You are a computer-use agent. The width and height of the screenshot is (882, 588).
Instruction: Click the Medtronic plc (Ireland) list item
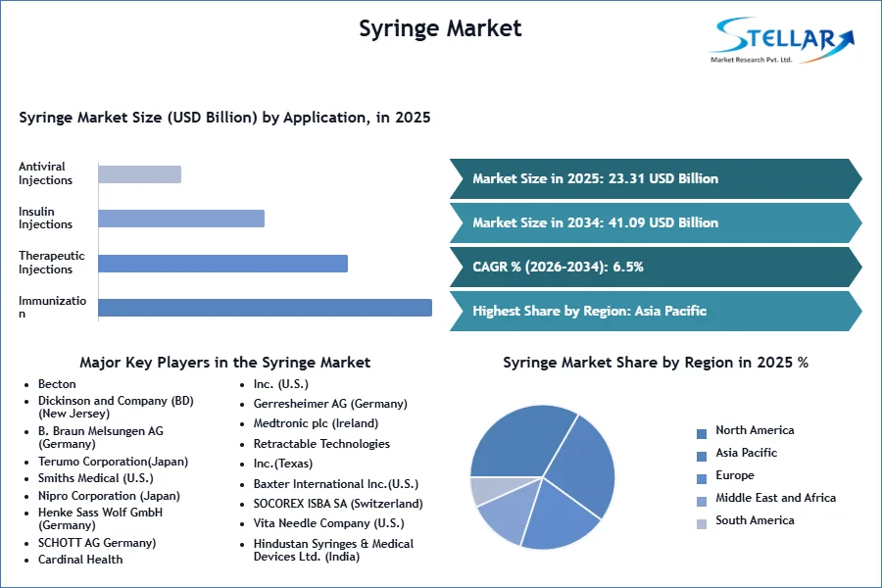click(316, 423)
